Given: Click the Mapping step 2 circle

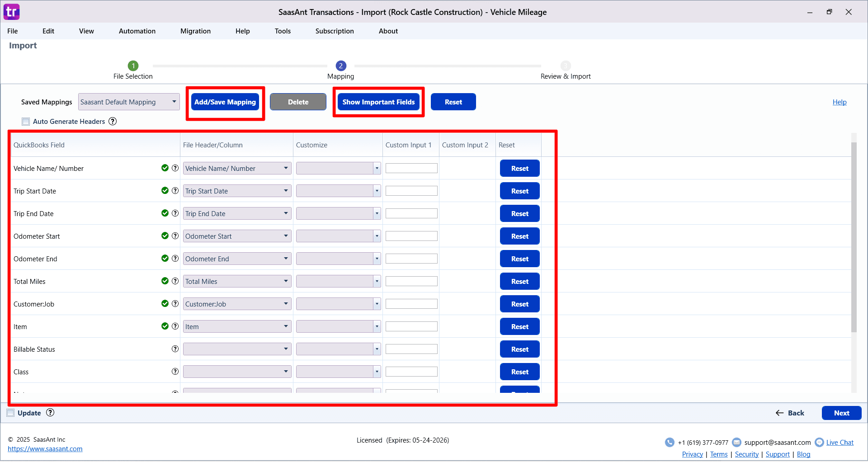Looking at the screenshot, I should point(341,66).
